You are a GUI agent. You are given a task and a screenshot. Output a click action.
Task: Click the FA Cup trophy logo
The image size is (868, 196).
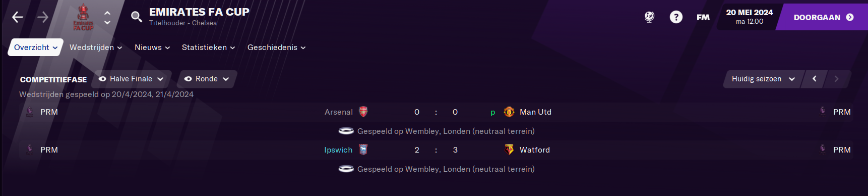coord(83,17)
